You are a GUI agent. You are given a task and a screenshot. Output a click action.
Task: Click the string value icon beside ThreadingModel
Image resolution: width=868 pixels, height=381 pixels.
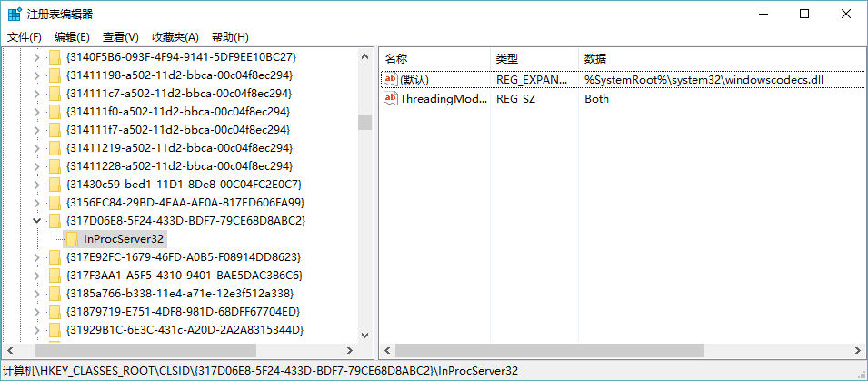point(391,98)
